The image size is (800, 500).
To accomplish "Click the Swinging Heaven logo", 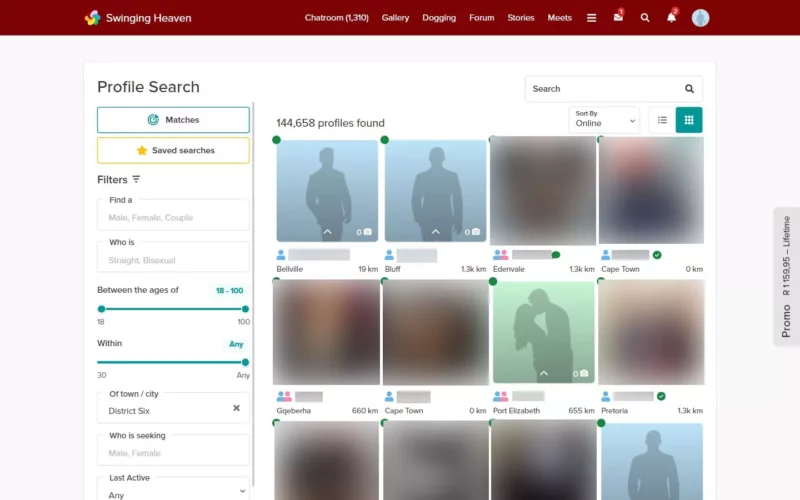I will [138, 18].
